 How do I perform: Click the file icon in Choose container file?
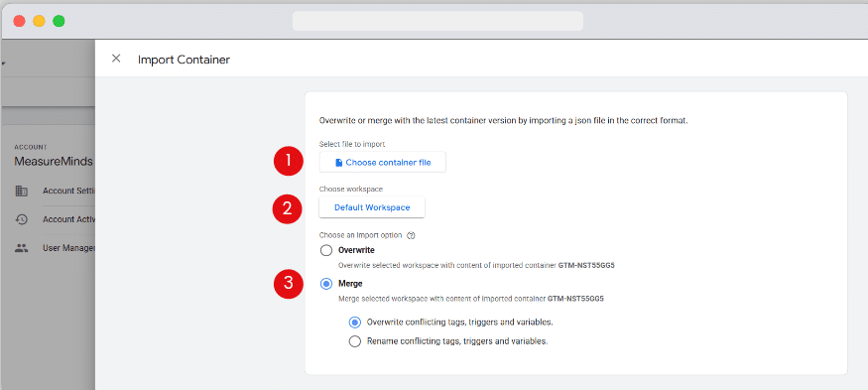click(339, 163)
